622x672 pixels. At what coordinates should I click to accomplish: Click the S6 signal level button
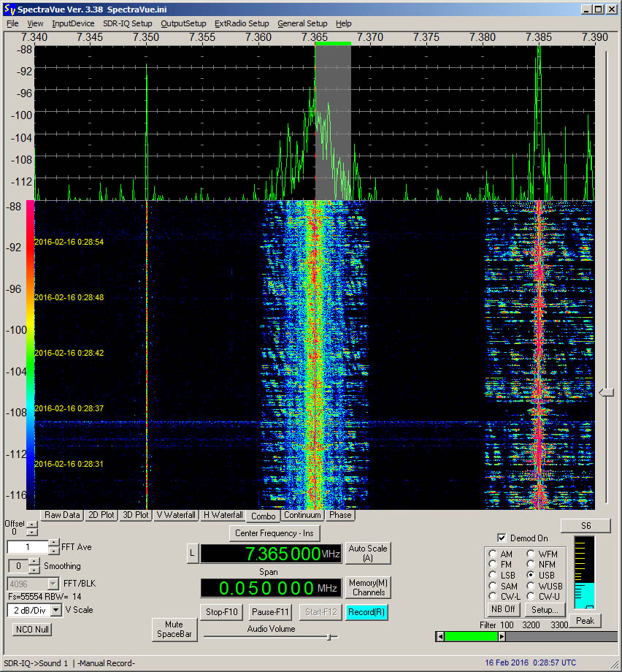(x=586, y=526)
